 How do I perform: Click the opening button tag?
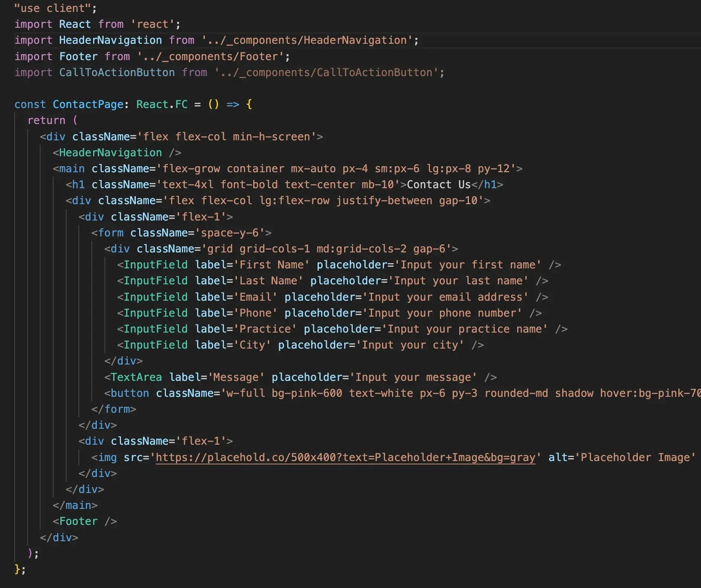[130, 393]
